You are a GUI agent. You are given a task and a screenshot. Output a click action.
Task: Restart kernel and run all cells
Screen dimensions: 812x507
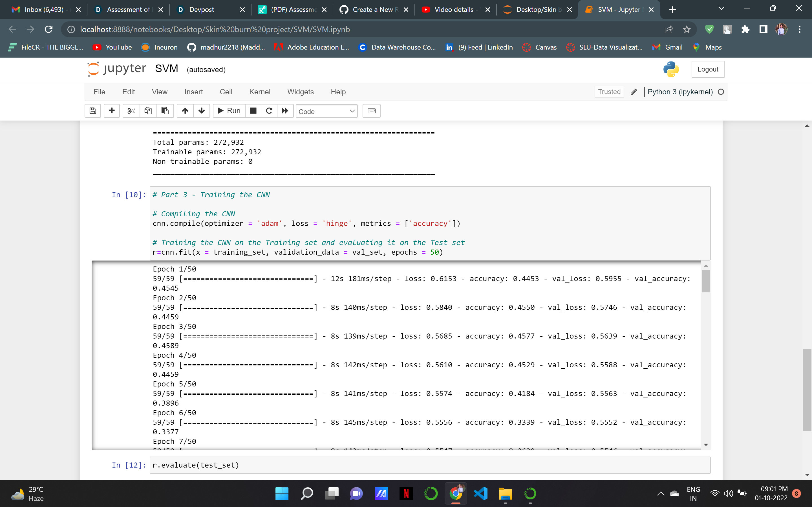coord(285,111)
